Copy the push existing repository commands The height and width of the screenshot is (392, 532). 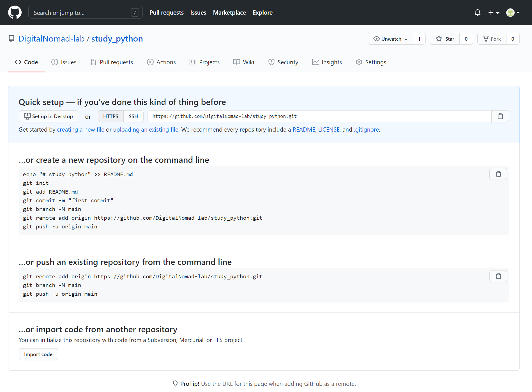coord(498,276)
